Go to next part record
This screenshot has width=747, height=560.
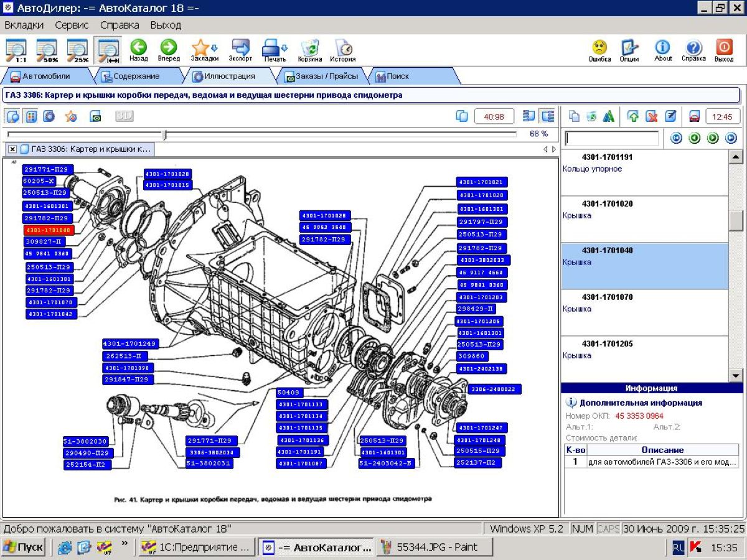(x=713, y=138)
